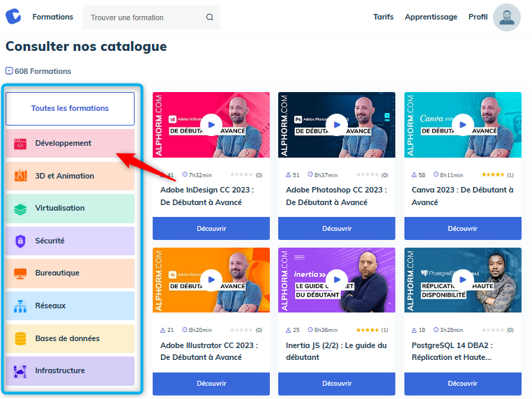Open the Adobe Photoshop CC 2023 title link
The height and width of the screenshot is (399, 532).
pos(336,196)
